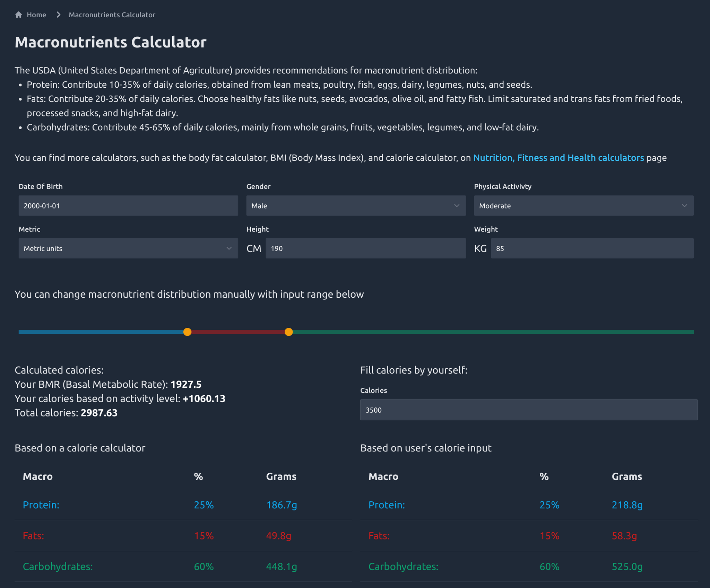Click the breadcrumb chevron separator
Image resolution: width=710 pixels, height=588 pixels.
pos(58,15)
